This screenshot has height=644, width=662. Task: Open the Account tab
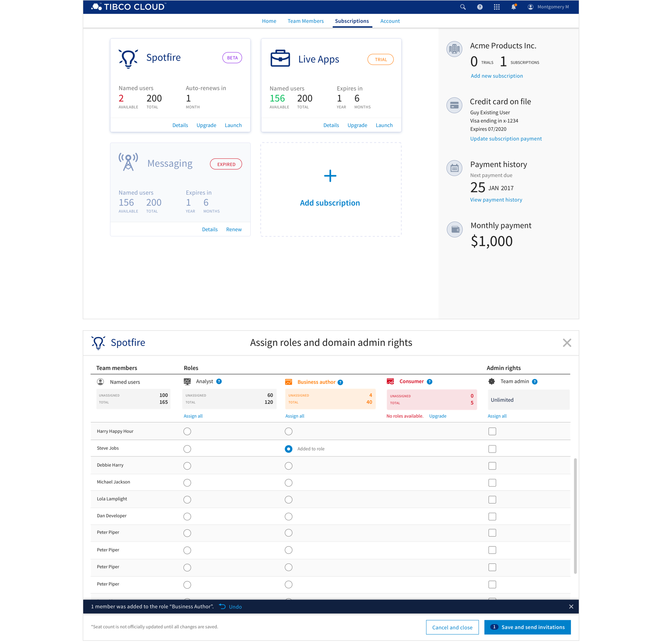coord(390,21)
